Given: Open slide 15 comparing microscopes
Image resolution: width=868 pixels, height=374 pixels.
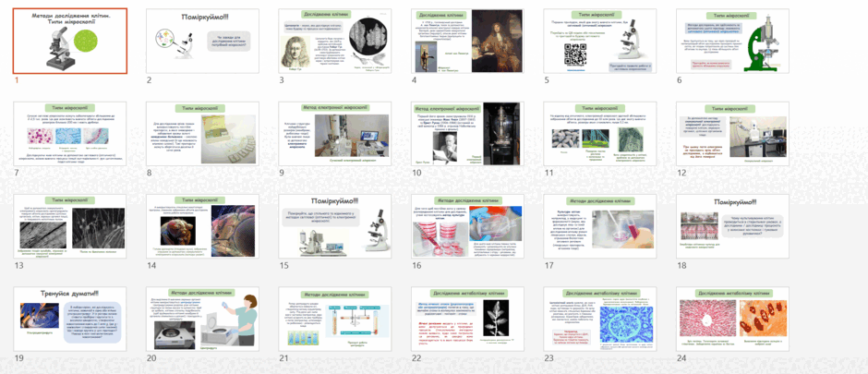Looking at the screenshot, I should pyautogui.click(x=335, y=226).
